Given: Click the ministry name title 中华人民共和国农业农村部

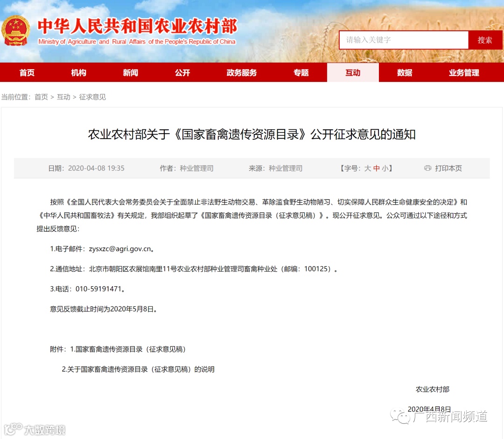Looking at the screenshot, I should coord(138,26).
